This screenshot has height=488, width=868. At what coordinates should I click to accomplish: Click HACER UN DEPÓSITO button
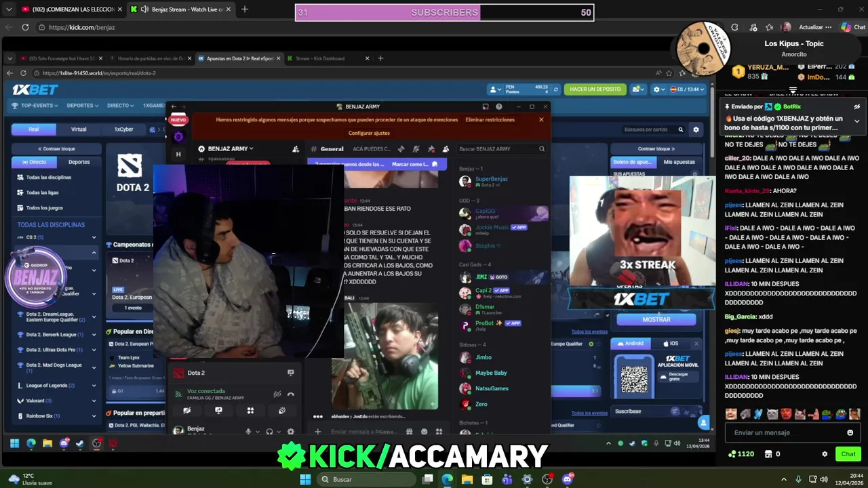[595, 89]
